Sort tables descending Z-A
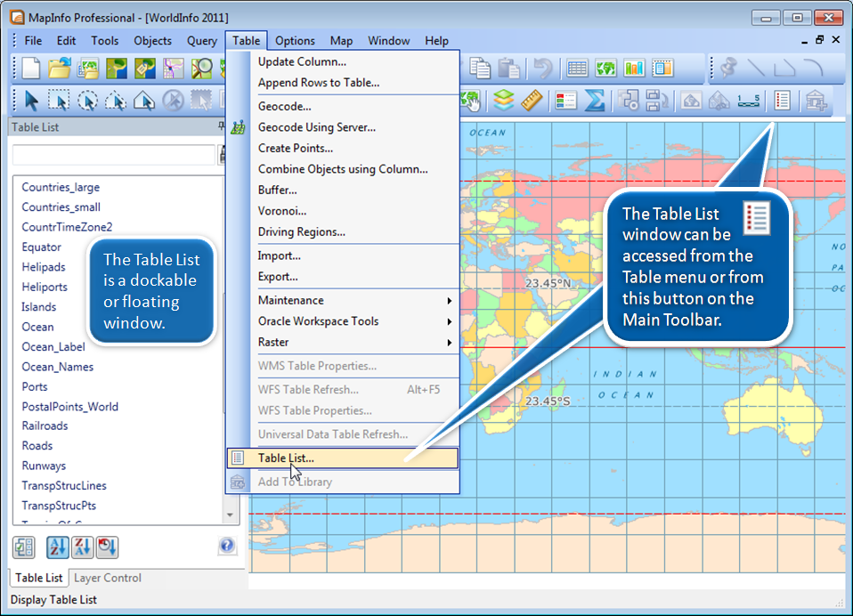 tap(82, 547)
